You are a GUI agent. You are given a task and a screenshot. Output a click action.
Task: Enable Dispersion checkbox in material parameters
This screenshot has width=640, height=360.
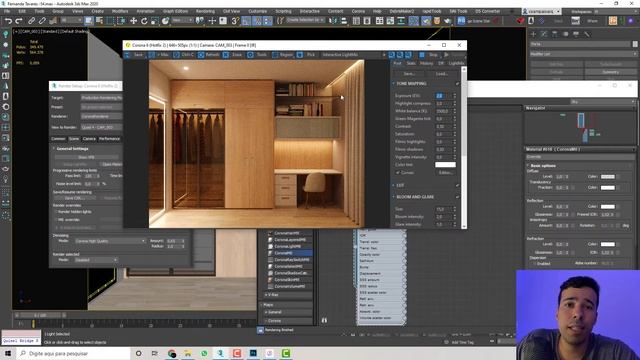click(x=535, y=264)
